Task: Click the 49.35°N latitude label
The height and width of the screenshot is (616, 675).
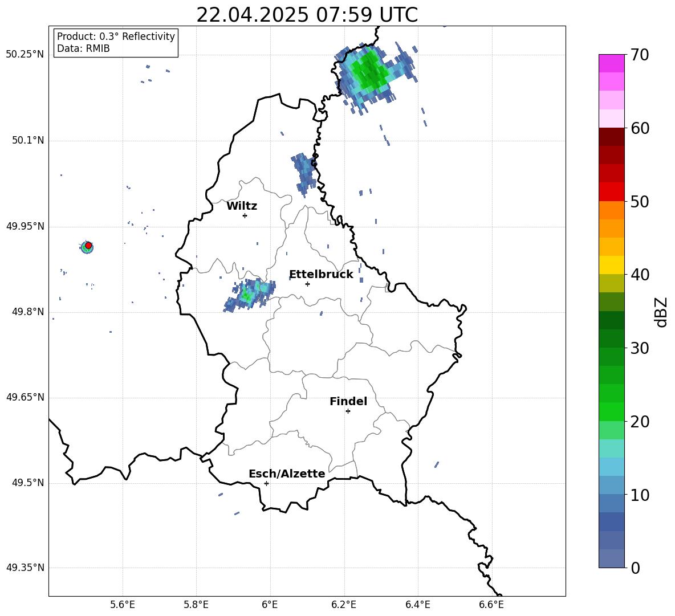Action: [25, 568]
